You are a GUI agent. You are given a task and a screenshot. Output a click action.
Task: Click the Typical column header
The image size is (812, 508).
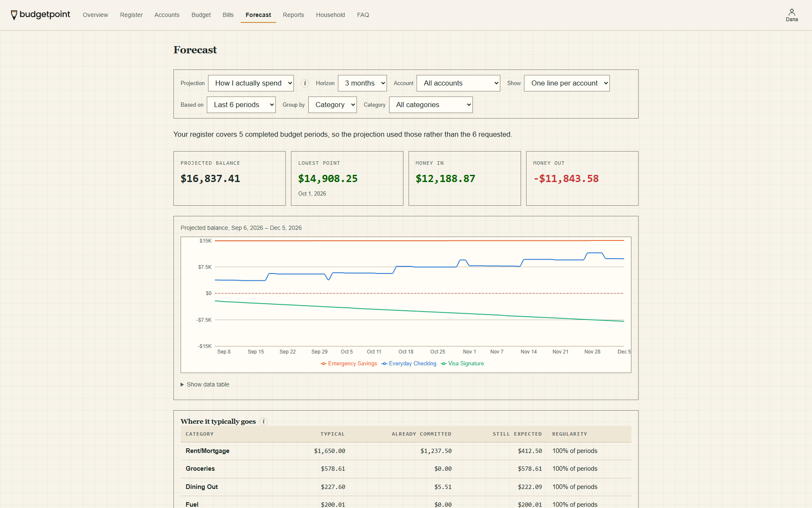click(x=332, y=434)
